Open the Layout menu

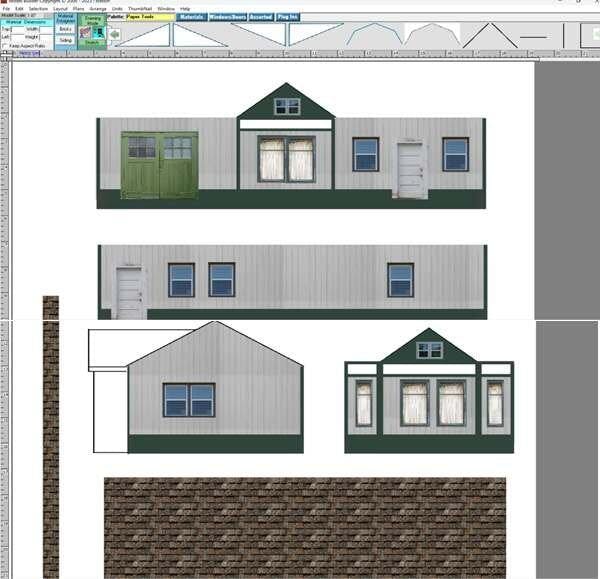pos(60,8)
